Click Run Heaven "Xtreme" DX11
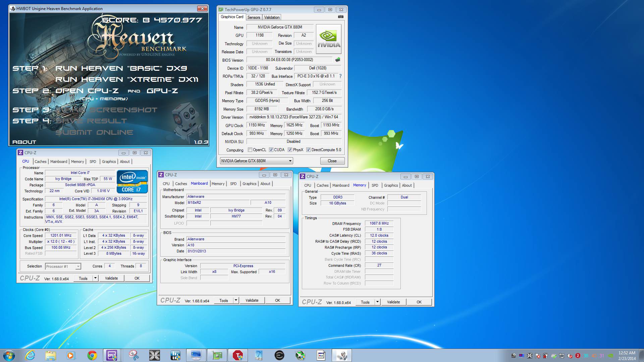The height and width of the screenshot is (362, 644). [127, 79]
